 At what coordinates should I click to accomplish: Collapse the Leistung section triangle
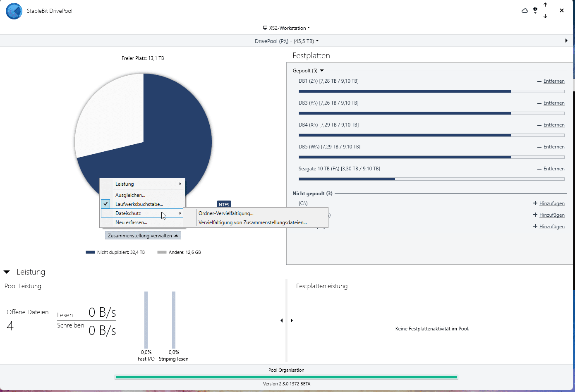pos(7,272)
